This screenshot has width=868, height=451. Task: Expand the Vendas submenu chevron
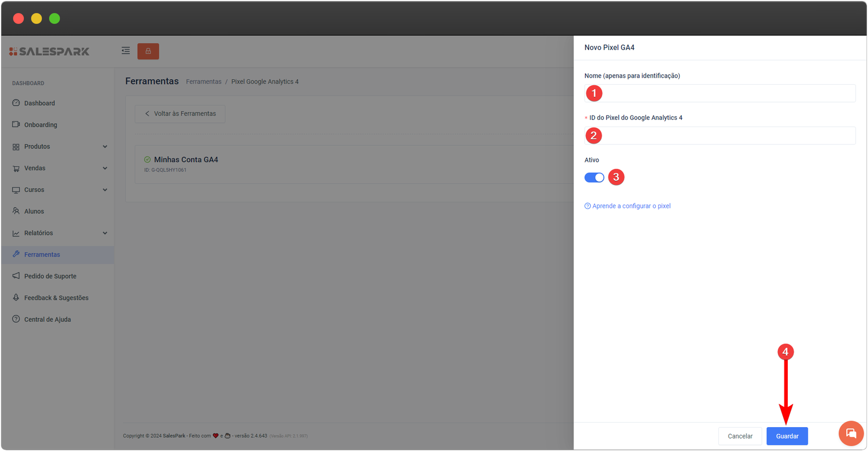point(105,168)
